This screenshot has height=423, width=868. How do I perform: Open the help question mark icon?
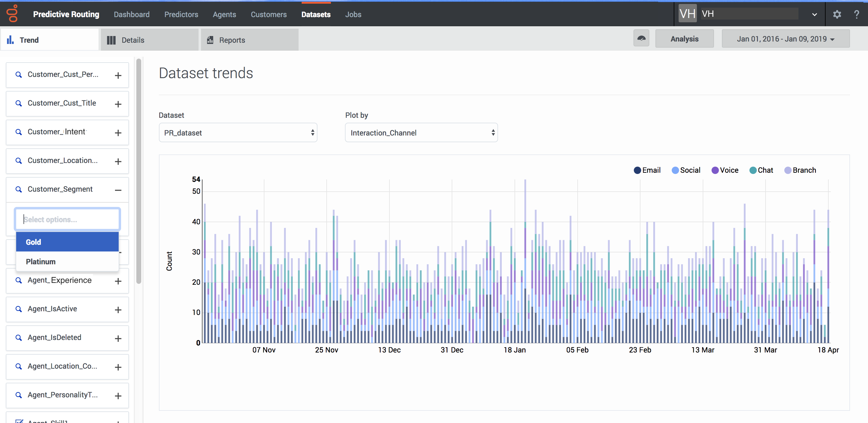[x=856, y=14]
